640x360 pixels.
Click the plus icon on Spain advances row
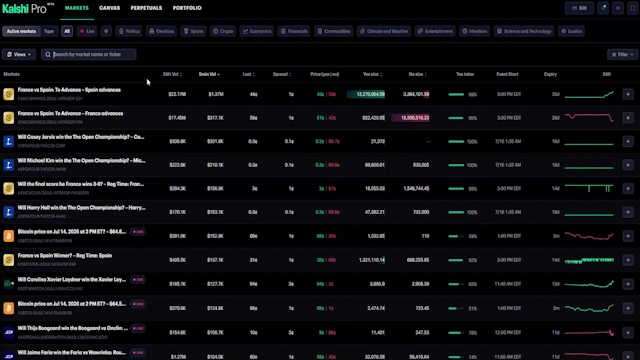628,94
